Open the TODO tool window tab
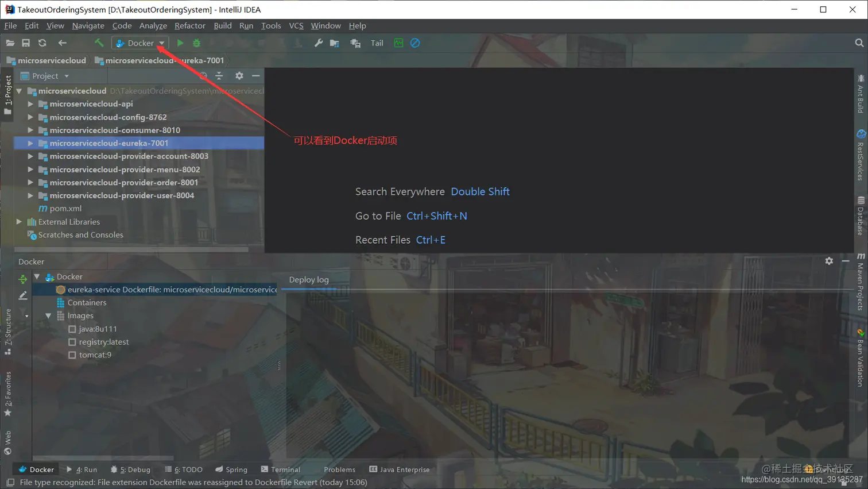 tap(184, 469)
